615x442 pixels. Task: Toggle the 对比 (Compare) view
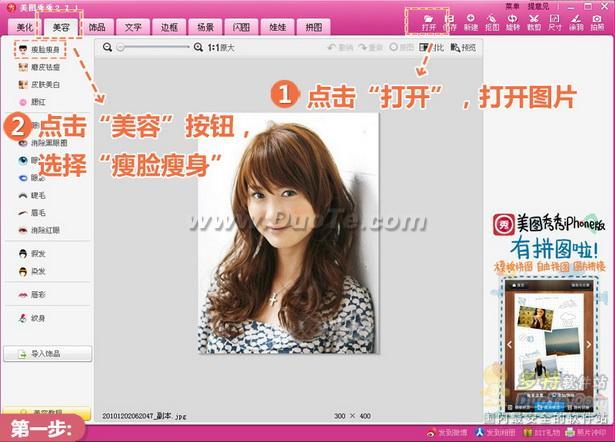click(431, 47)
